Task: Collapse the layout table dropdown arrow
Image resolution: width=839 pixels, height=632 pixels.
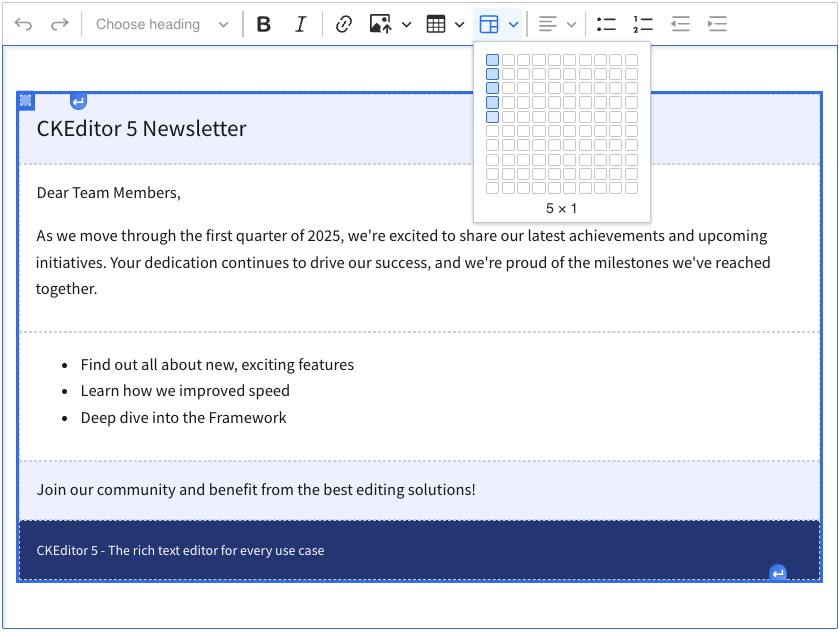Action: pyautogui.click(x=513, y=24)
